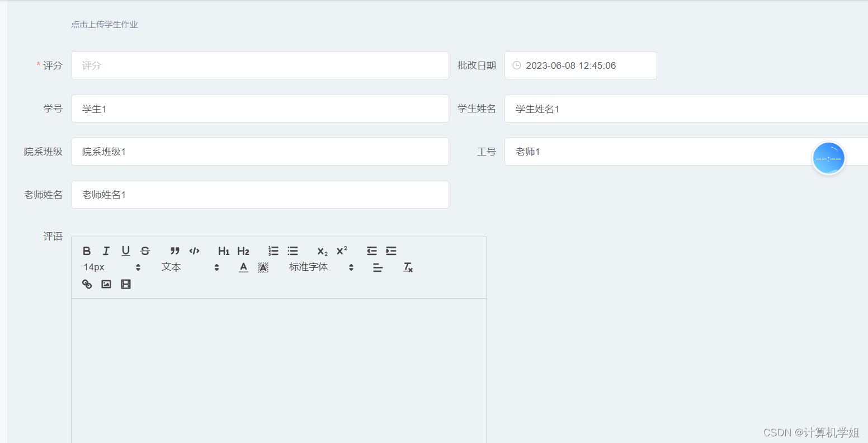The image size is (868, 443).
Task: Open the text color picker
Action: [244, 267]
